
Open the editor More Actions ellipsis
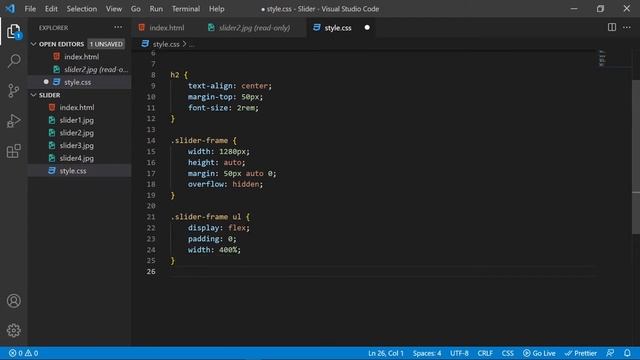(x=627, y=27)
